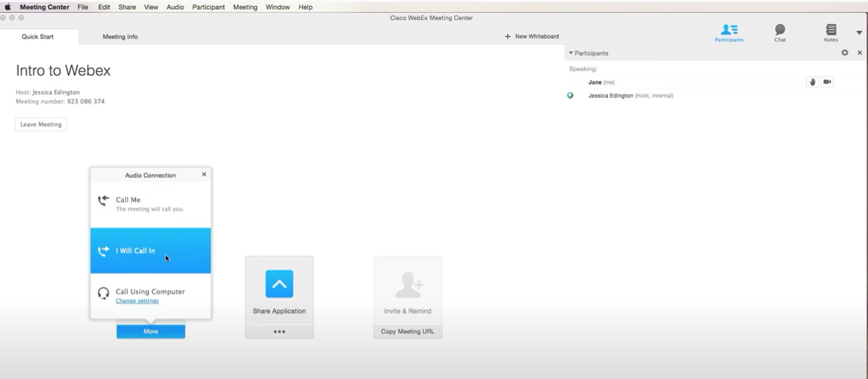The image size is (868, 379).
Task: Open the Participants panel icon
Action: (729, 33)
